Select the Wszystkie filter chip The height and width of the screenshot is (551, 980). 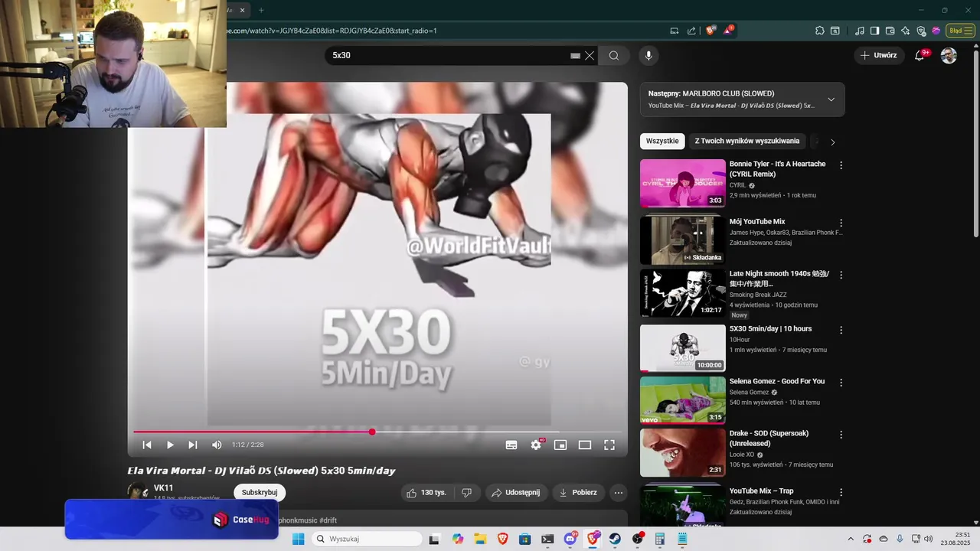click(662, 141)
